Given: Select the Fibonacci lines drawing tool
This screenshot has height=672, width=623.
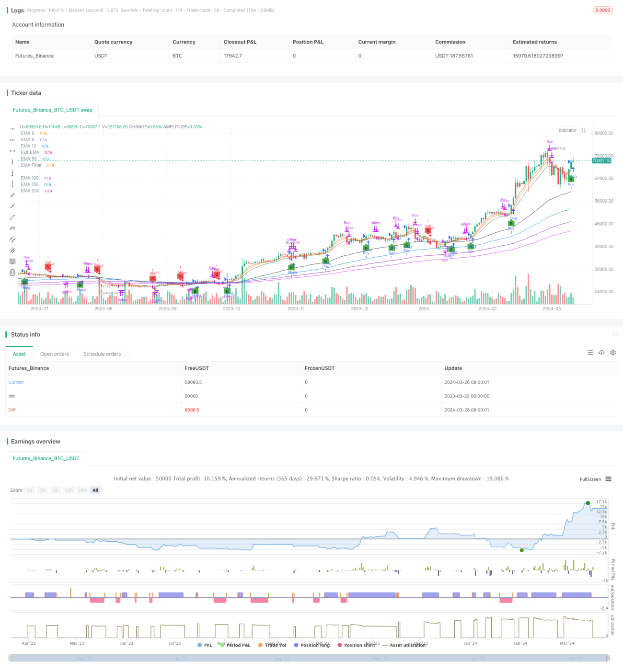Looking at the screenshot, I should (12, 261).
